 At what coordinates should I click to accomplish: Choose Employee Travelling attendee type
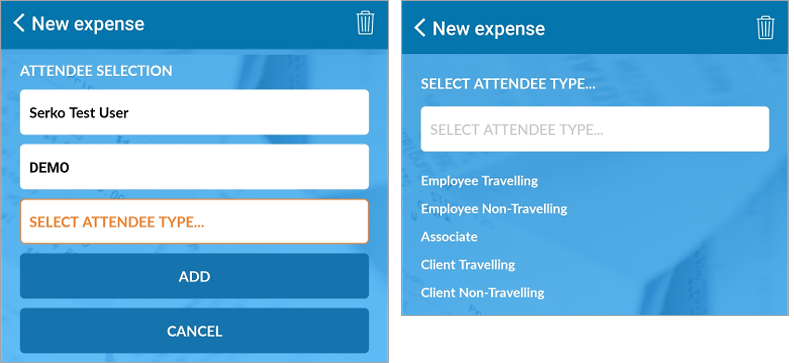point(479,181)
